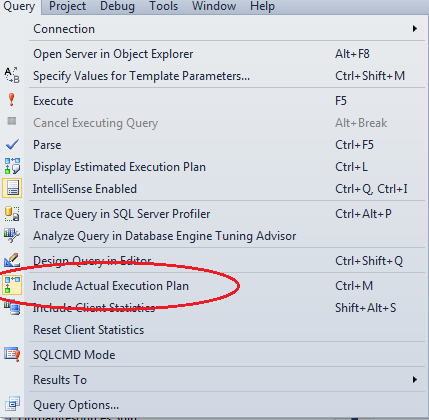Open the Tools menu
The image size is (429, 420).
[163, 6]
